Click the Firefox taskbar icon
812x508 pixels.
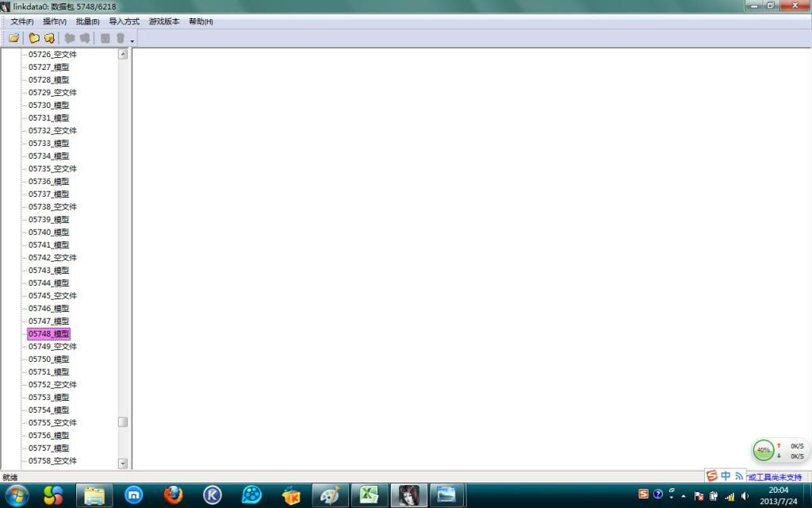point(173,495)
